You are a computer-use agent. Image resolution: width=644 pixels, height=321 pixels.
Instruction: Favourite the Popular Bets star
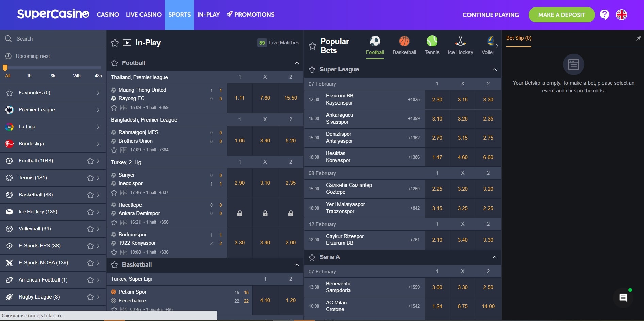(x=312, y=46)
